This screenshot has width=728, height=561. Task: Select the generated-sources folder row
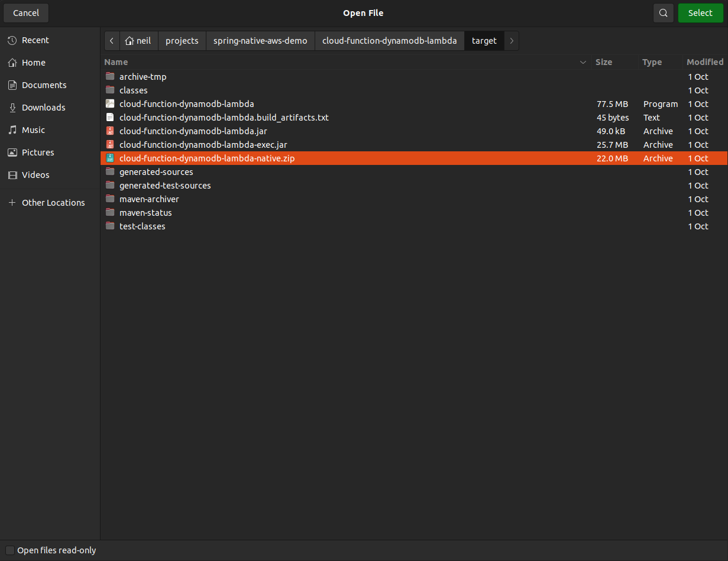coord(156,171)
